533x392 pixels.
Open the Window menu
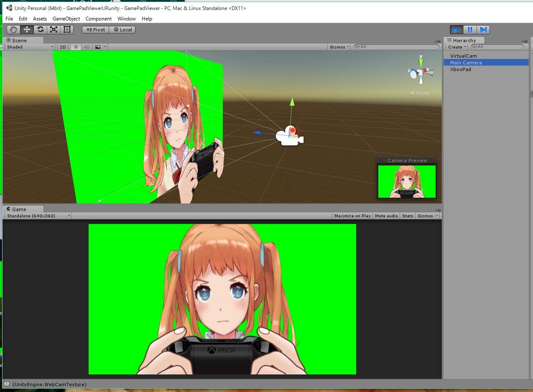click(x=127, y=19)
